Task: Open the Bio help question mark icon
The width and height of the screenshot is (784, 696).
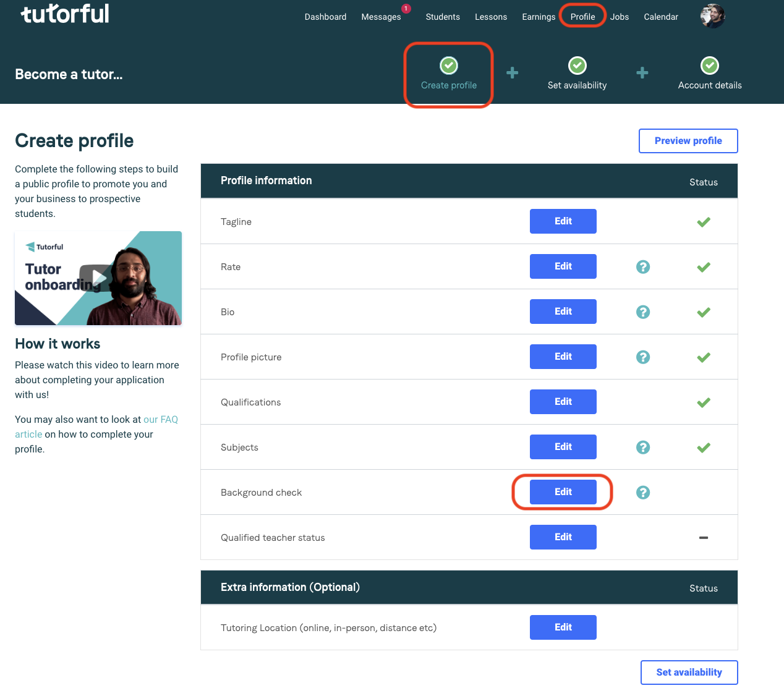Action: (x=643, y=312)
